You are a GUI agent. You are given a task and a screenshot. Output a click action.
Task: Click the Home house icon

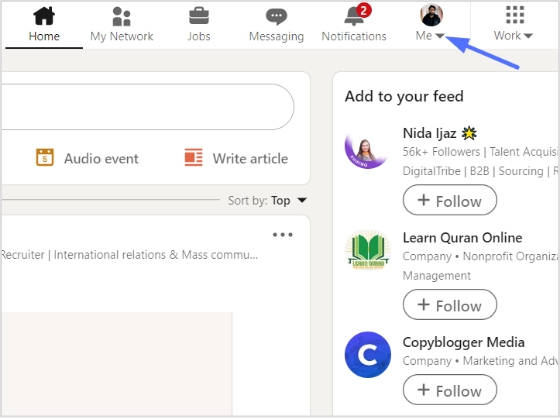pos(44,16)
